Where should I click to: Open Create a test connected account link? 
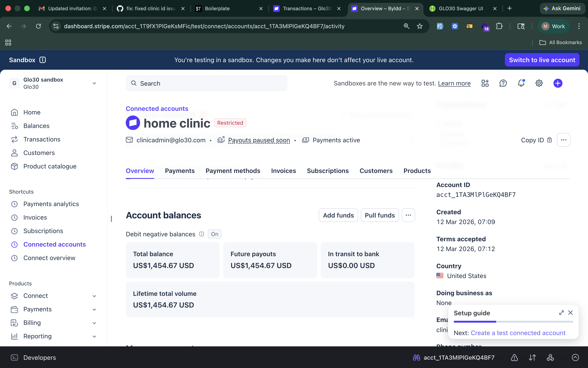click(518, 333)
